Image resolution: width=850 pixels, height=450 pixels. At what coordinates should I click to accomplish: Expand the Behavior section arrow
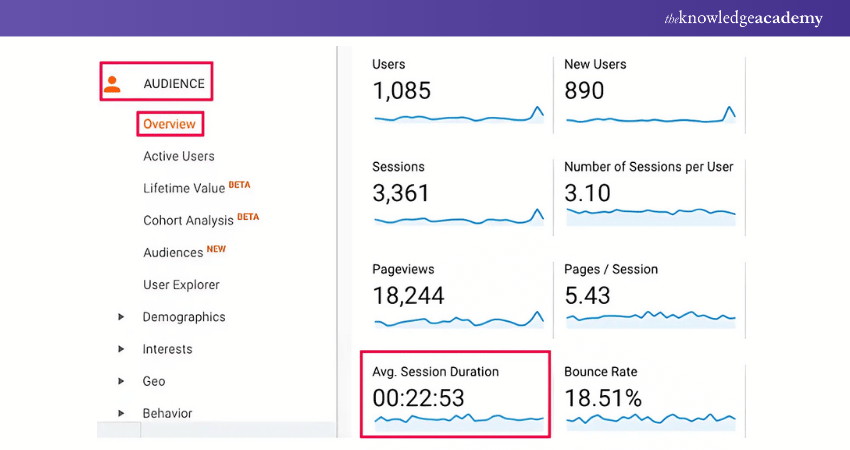coord(121,413)
